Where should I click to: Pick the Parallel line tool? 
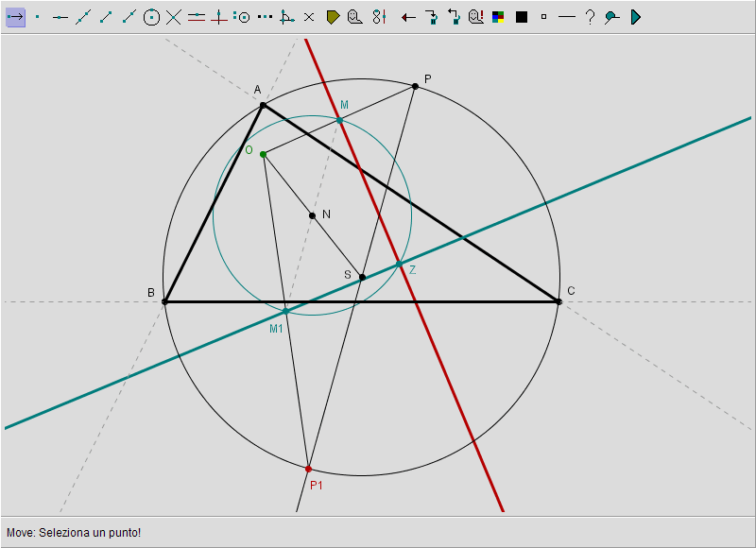pyautogui.click(x=197, y=17)
